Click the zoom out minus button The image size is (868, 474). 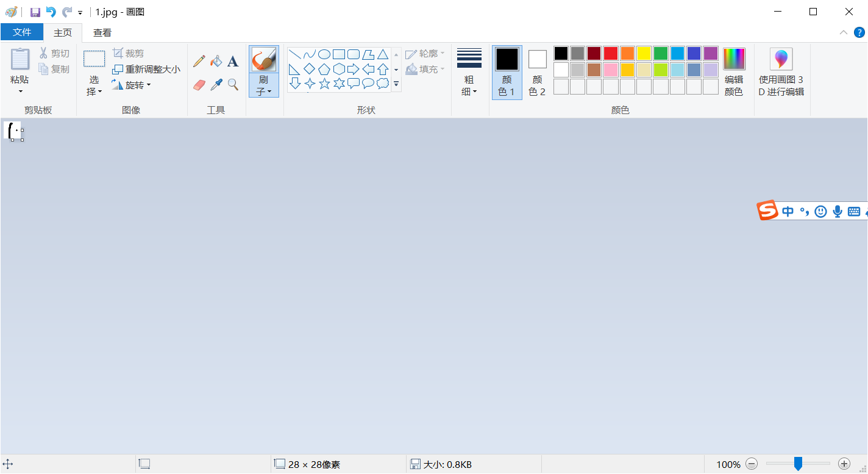tap(752, 464)
